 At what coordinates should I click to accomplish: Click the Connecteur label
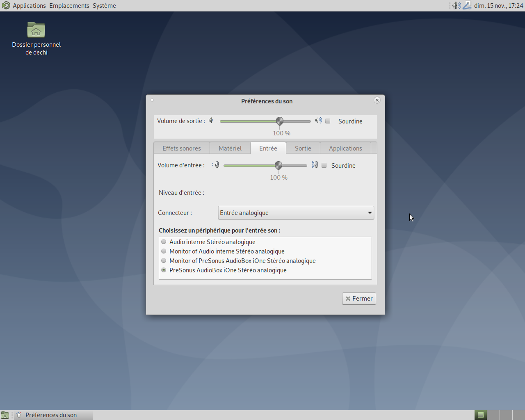(x=175, y=213)
